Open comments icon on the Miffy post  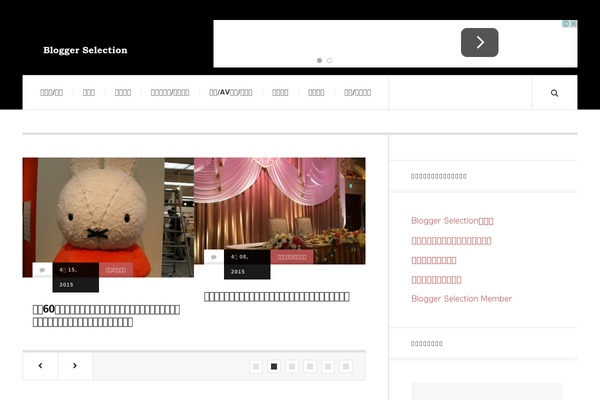pyautogui.click(x=42, y=270)
